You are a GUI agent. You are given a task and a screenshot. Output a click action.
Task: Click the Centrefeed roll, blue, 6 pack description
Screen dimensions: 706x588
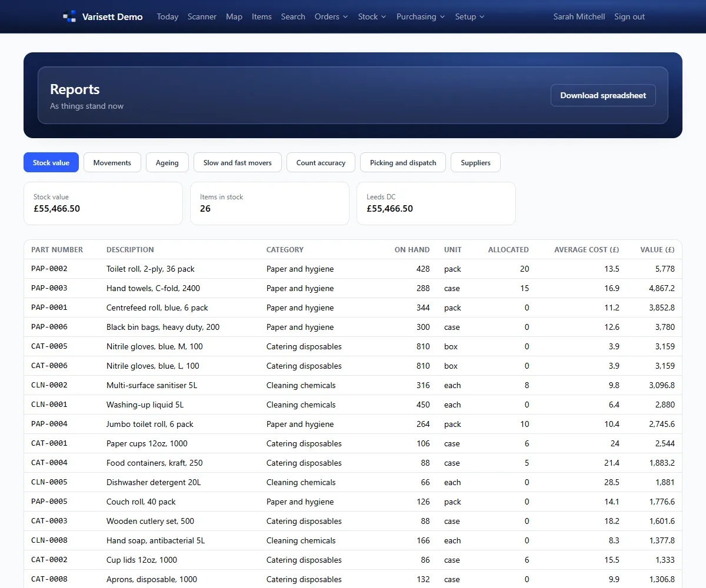coord(157,308)
